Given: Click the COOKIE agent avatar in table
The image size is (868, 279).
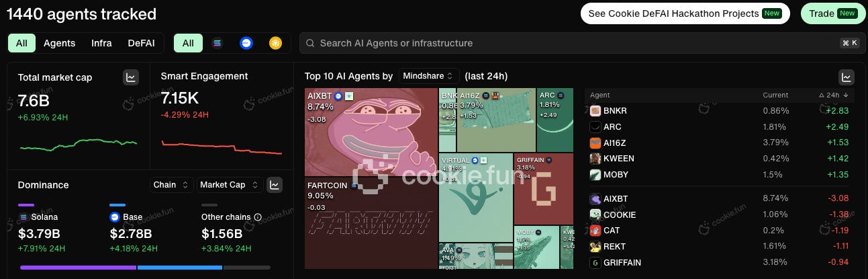Looking at the screenshot, I should coord(595,215).
